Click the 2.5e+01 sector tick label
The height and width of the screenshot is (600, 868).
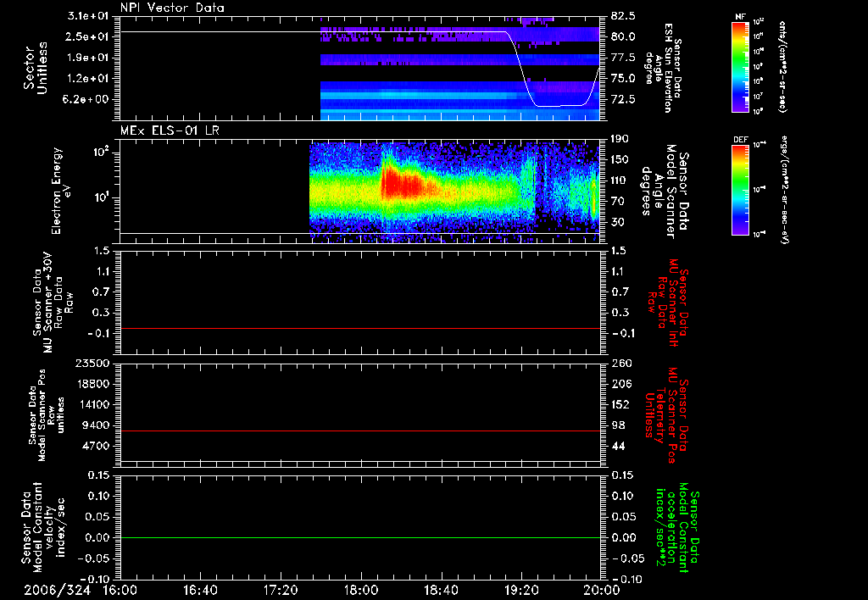88,36
